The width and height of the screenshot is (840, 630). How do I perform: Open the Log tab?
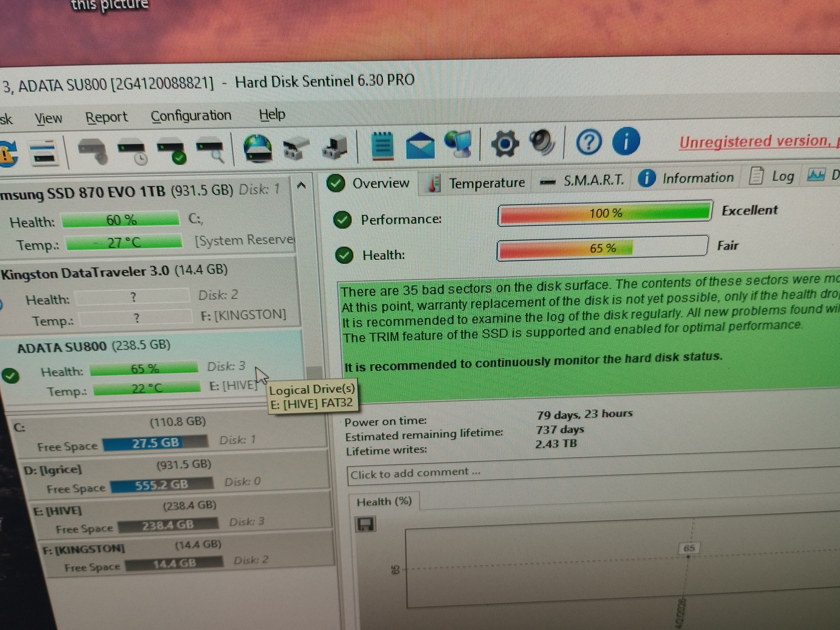pos(772,176)
